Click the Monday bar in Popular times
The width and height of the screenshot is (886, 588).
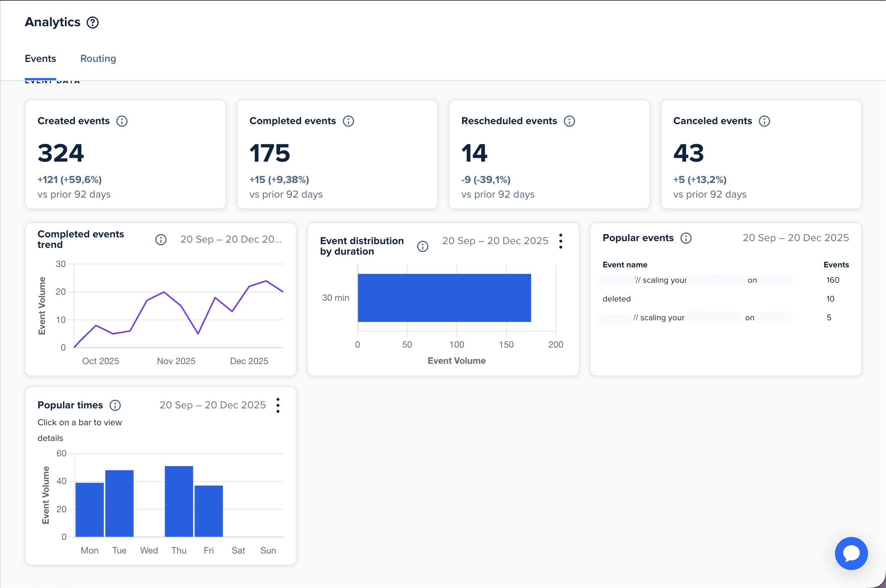[x=90, y=510]
